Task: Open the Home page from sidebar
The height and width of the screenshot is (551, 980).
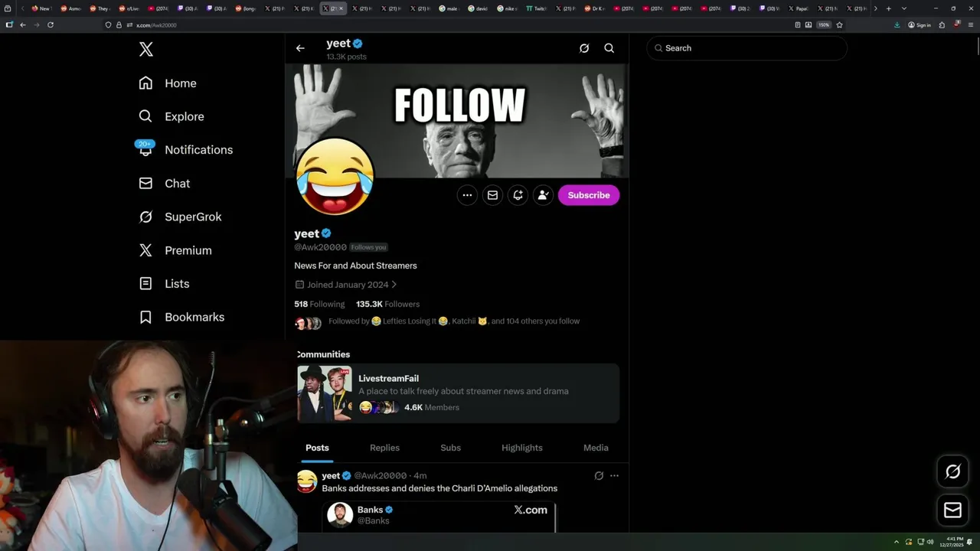Action: pos(168,83)
